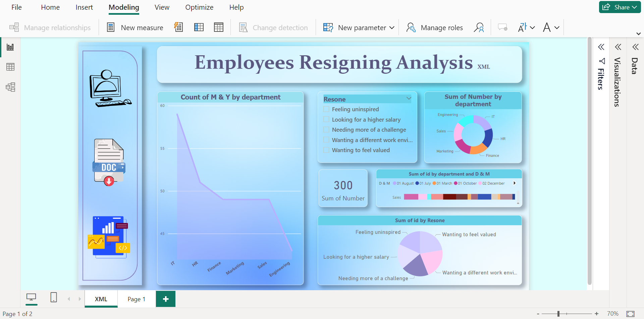Click the View as roles icon
This screenshot has width=644, height=319.
[x=479, y=27]
